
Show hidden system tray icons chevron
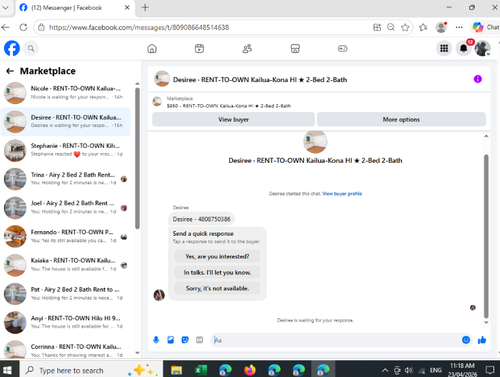(385, 370)
